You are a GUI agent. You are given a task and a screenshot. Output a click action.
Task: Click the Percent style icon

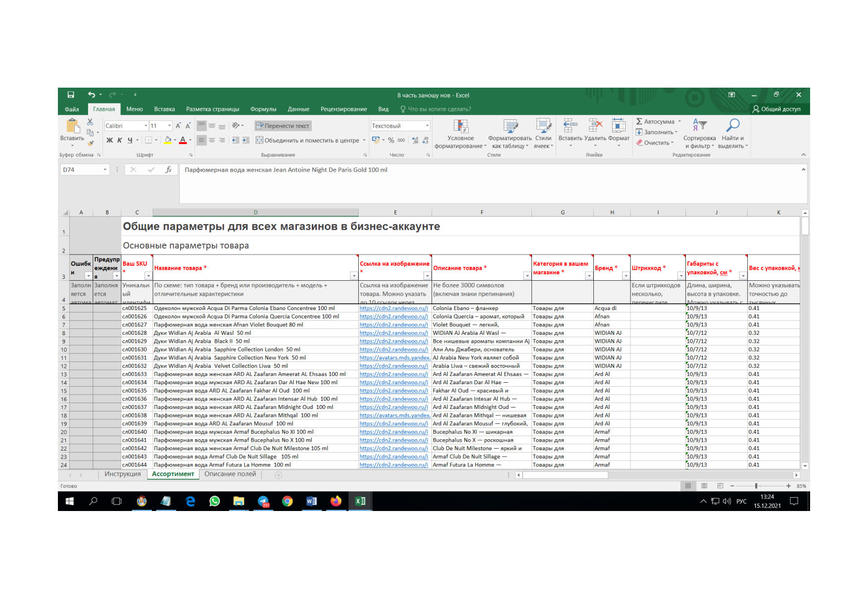point(391,140)
